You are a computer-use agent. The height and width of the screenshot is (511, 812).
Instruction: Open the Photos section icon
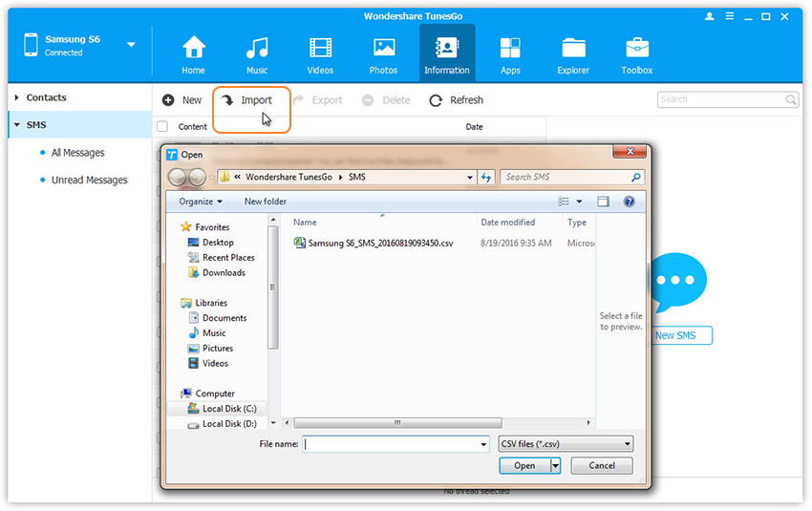point(384,48)
